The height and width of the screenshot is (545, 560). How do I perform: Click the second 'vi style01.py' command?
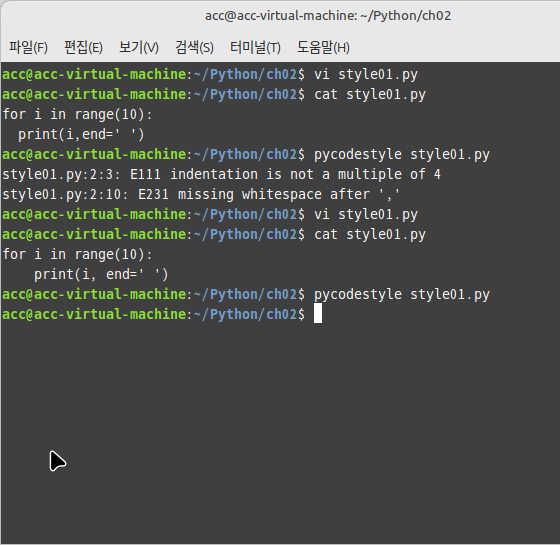366,214
